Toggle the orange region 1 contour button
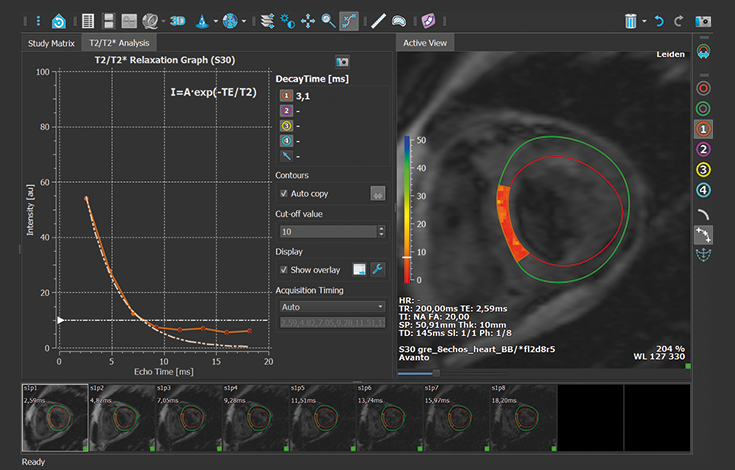Screen dimensions: 735x470 tap(703, 129)
